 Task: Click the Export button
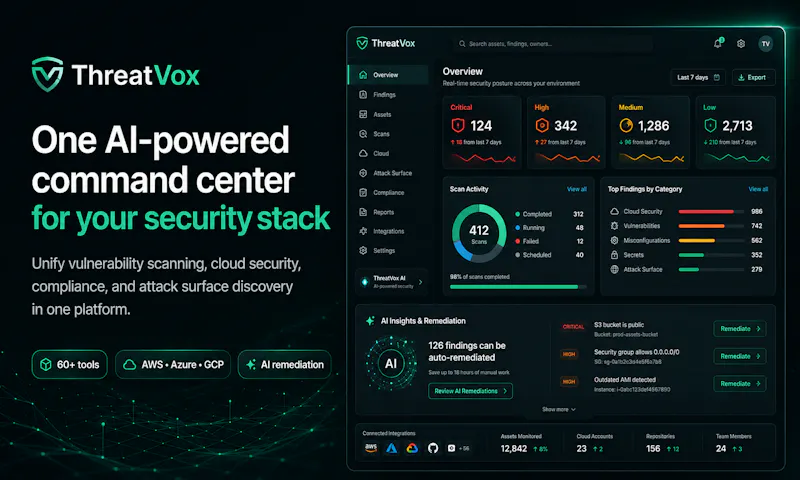753,78
